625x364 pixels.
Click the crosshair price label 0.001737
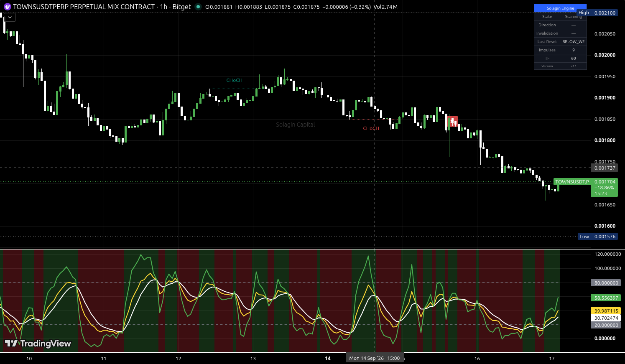(605, 168)
